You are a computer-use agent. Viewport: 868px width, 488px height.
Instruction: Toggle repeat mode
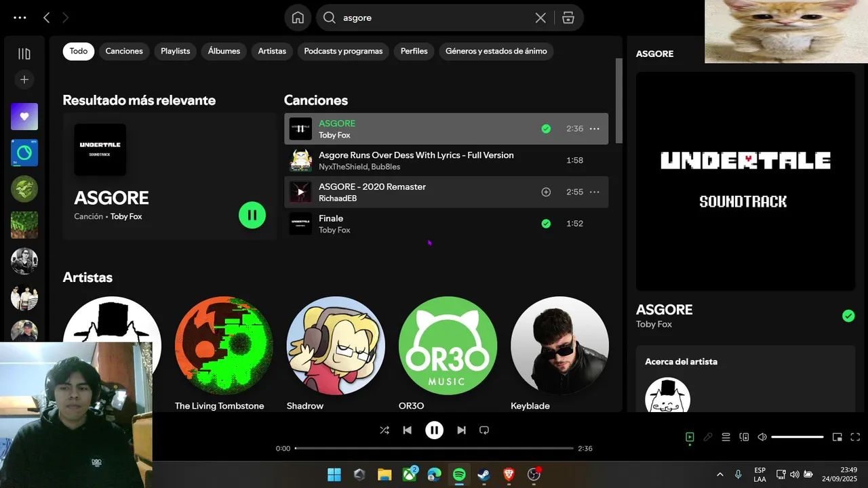pyautogui.click(x=484, y=430)
